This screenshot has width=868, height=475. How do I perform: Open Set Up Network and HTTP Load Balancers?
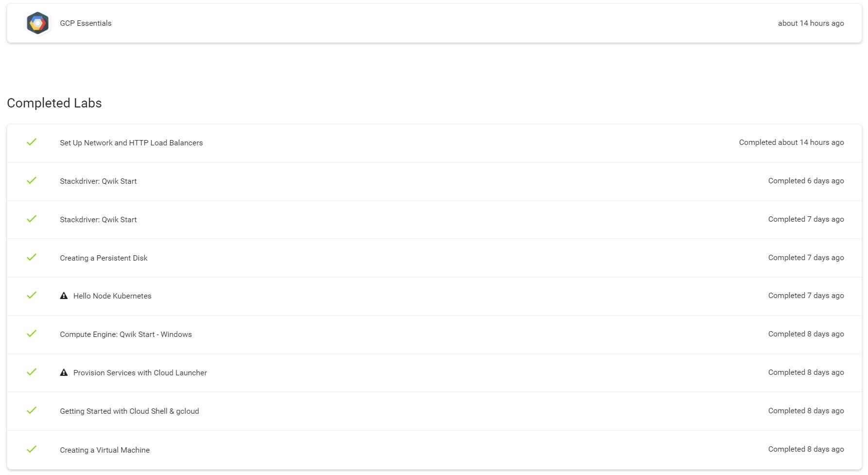pyautogui.click(x=131, y=143)
